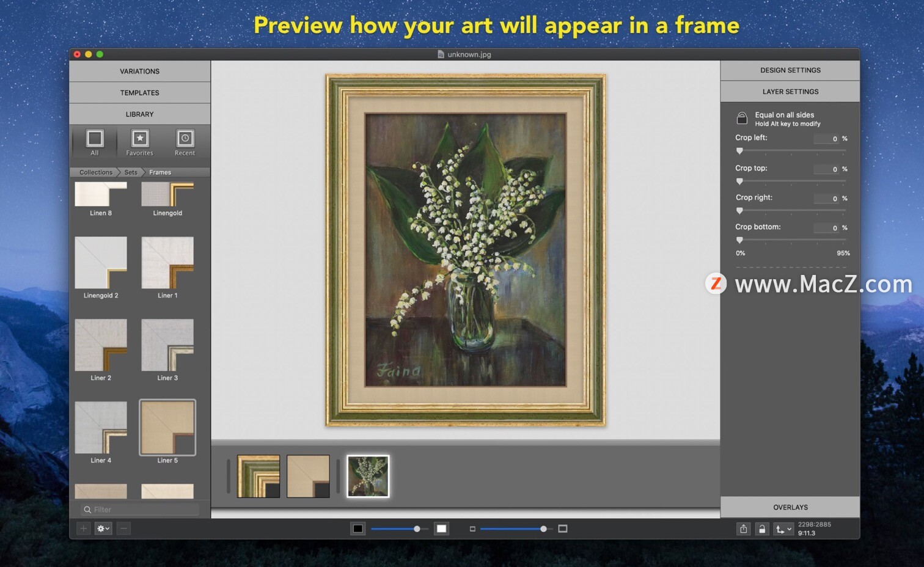Click the add item plus button
This screenshot has height=567, width=924.
click(x=84, y=529)
